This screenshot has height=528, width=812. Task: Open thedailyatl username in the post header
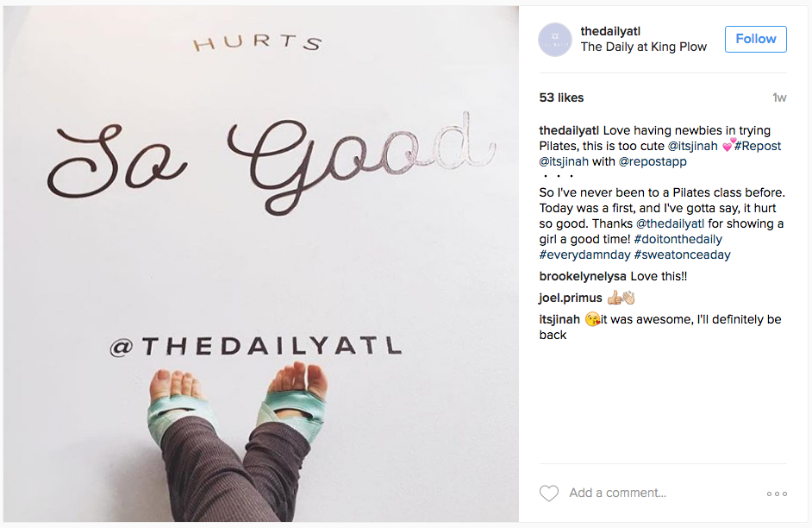click(x=610, y=31)
